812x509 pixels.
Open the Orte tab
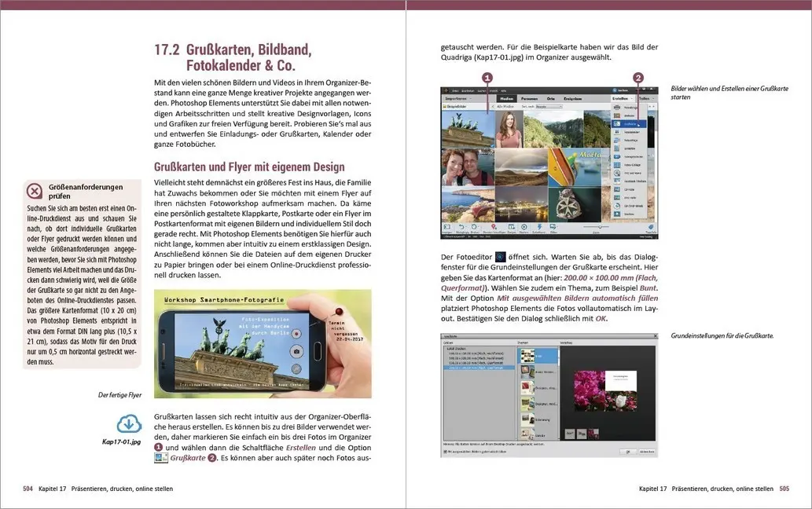pos(551,99)
